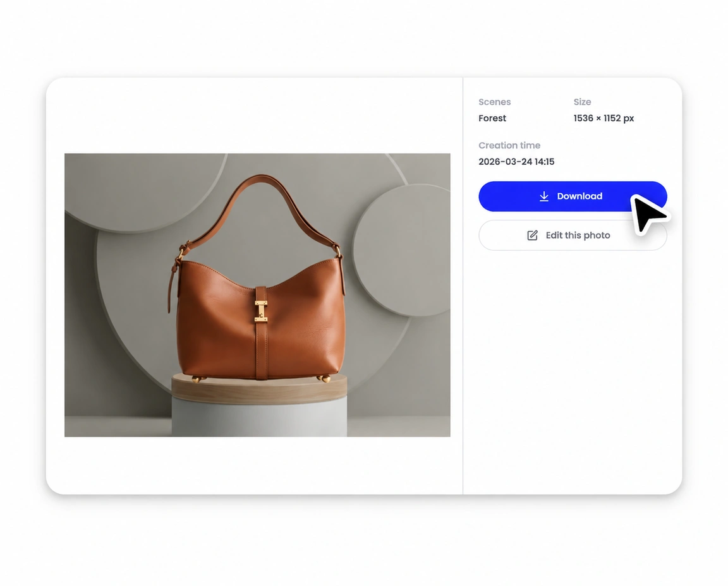Select the 2026-03-24 14:15 timestamp
The width and height of the screenshot is (728, 586).
pyautogui.click(x=516, y=162)
